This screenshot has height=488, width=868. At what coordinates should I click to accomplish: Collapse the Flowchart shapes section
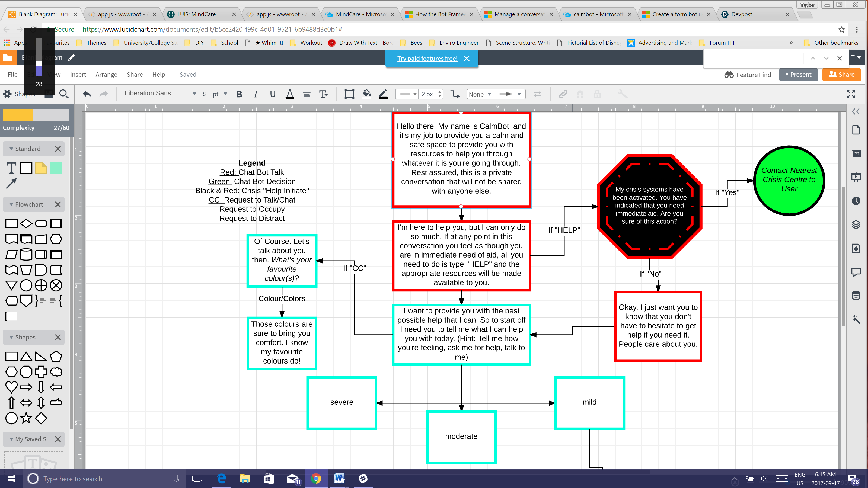pyautogui.click(x=11, y=204)
